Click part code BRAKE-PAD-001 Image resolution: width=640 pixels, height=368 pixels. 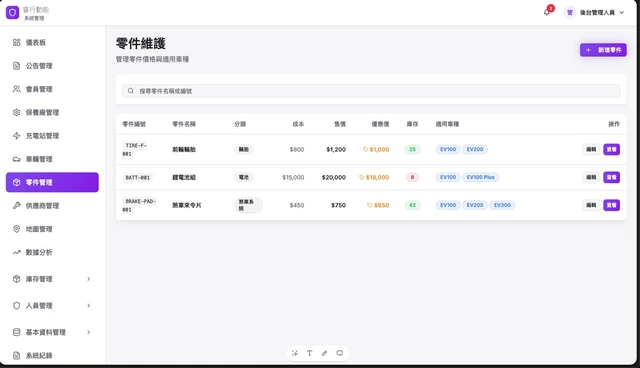[x=140, y=205]
